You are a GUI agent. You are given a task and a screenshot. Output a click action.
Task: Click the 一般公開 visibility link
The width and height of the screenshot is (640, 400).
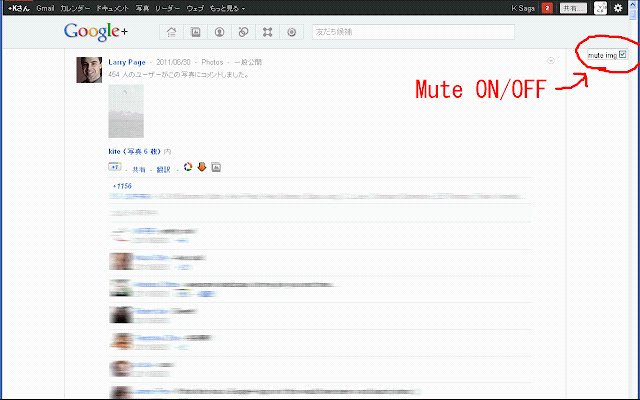[x=248, y=62]
